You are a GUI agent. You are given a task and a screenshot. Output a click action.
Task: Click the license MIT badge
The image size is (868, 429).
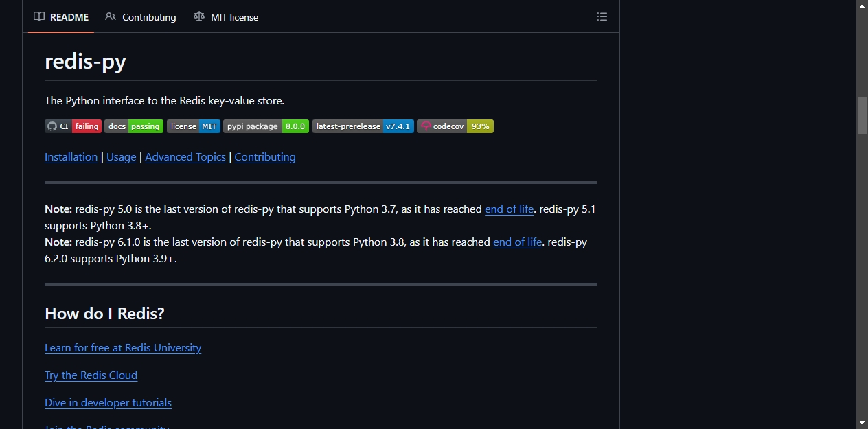click(194, 126)
